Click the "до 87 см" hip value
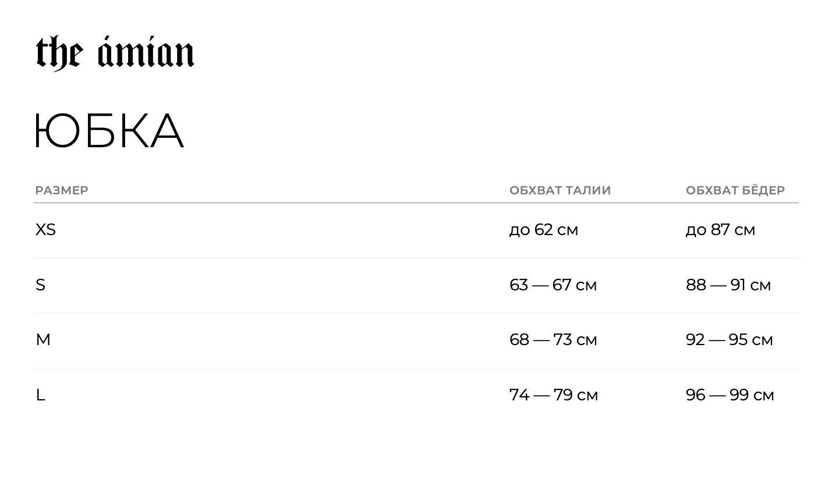835x504 pixels. click(x=720, y=230)
